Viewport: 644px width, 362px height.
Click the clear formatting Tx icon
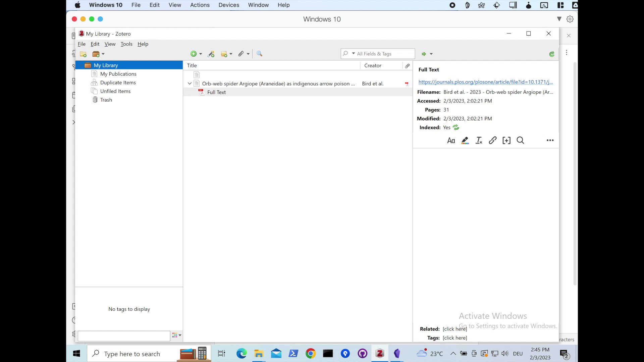[x=479, y=140]
